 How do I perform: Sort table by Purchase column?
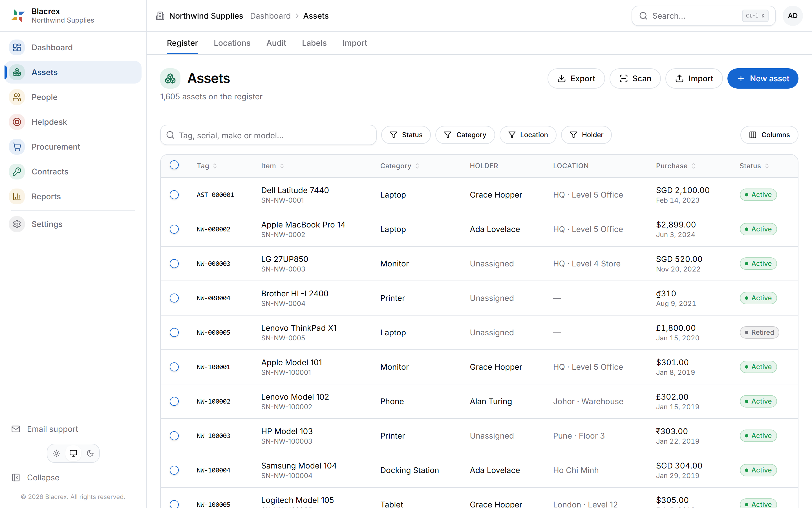[x=676, y=166]
